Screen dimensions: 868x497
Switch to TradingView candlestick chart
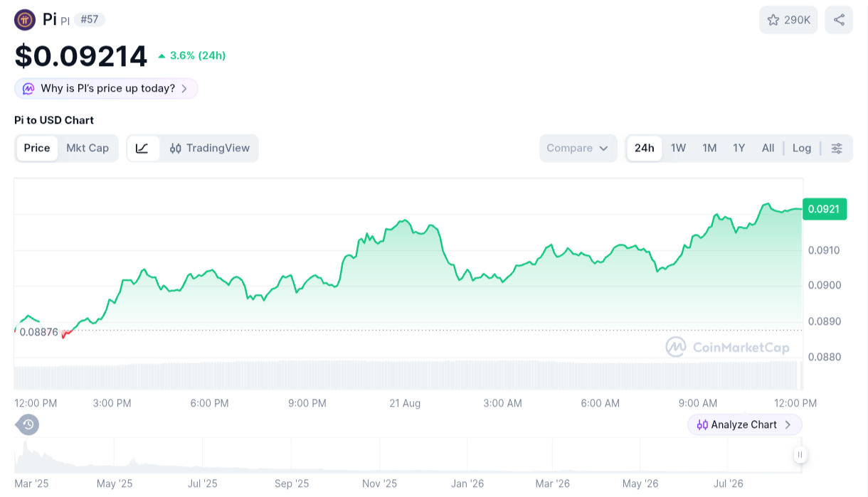pos(209,148)
